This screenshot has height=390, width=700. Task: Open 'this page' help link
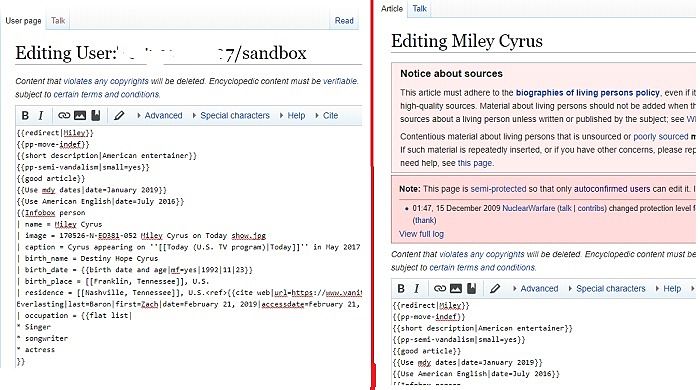(x=475, y=163)
